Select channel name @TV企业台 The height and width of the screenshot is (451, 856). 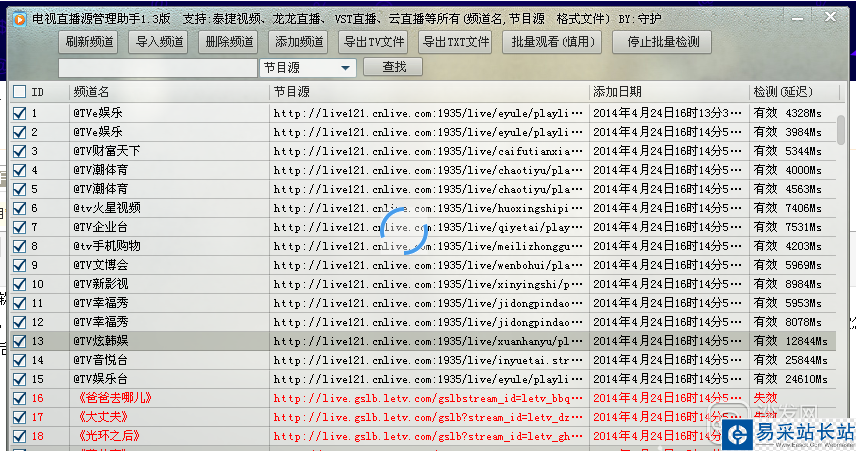(x=100, y=227)
